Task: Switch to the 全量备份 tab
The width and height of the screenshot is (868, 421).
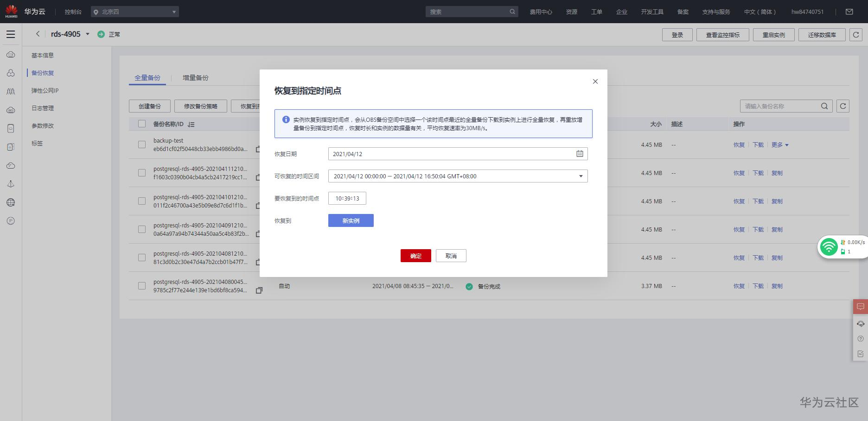Action: click(x=147, y=78)
